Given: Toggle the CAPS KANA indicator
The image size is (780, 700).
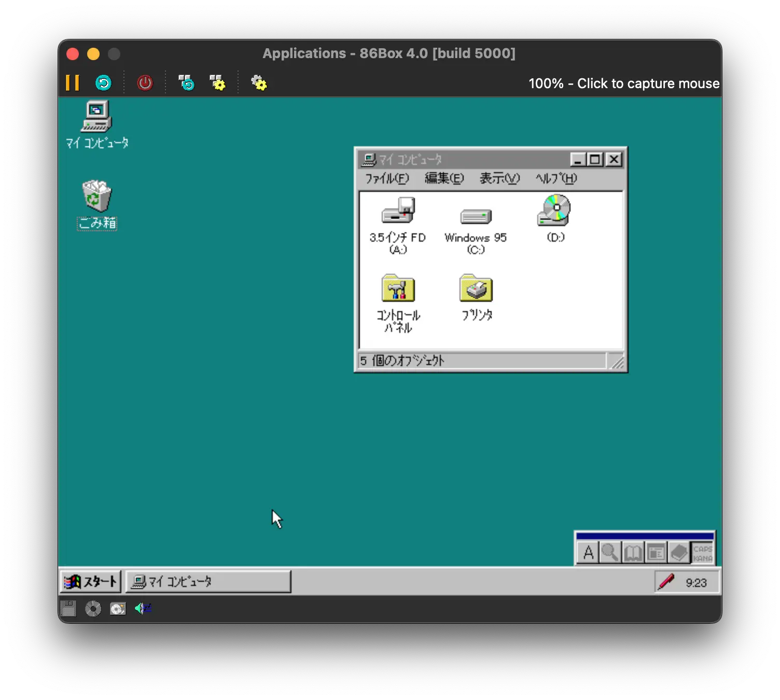Looking at the screenshot, I should (703, 553).
